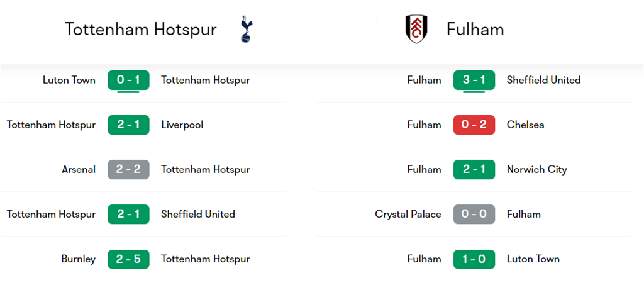The width and height of the screenshot is (644, 285).
Task: Open Fulham 3-1 Sheffield United score
Action: (474, 80)
